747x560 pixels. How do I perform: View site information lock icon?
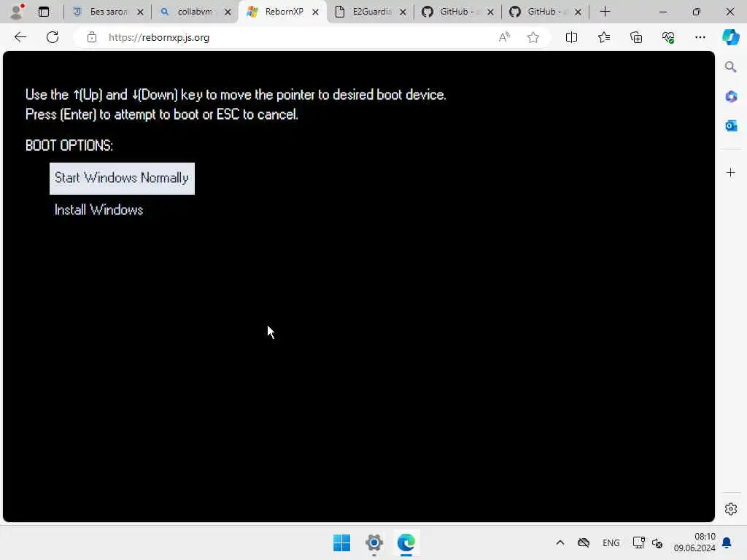tap(92, 37)
